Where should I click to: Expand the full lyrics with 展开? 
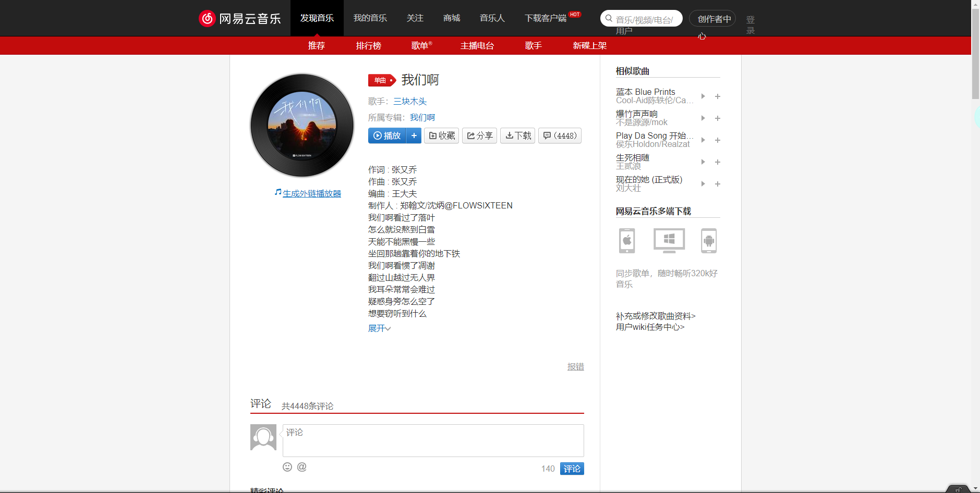tap(379, 328)
